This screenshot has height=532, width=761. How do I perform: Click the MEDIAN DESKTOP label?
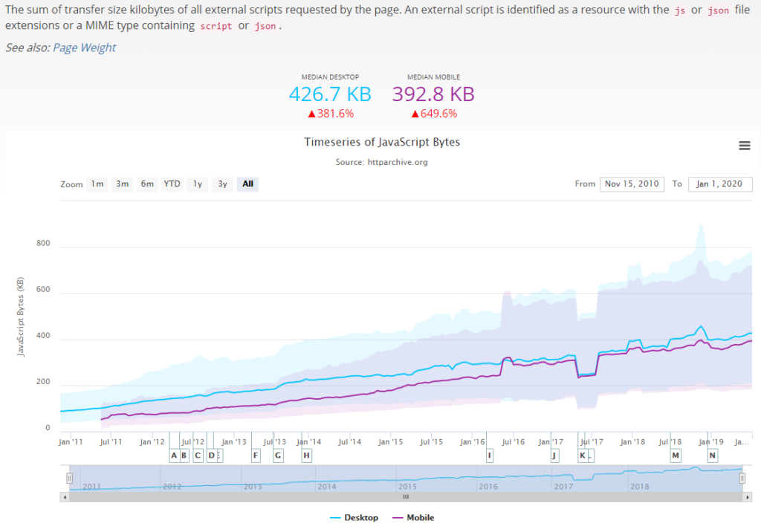click(330, 77)
